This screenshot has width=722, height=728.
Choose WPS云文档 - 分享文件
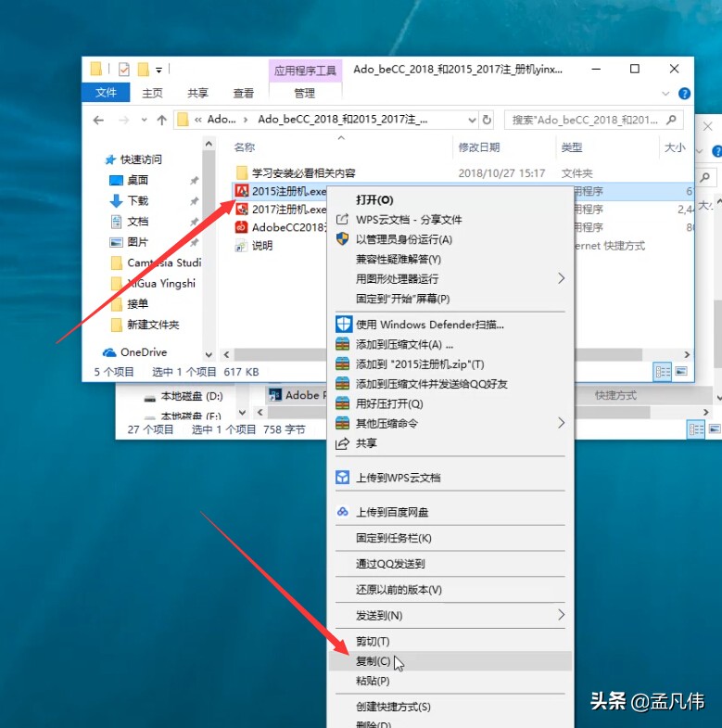pyautogui.click(x=450, y=220)
